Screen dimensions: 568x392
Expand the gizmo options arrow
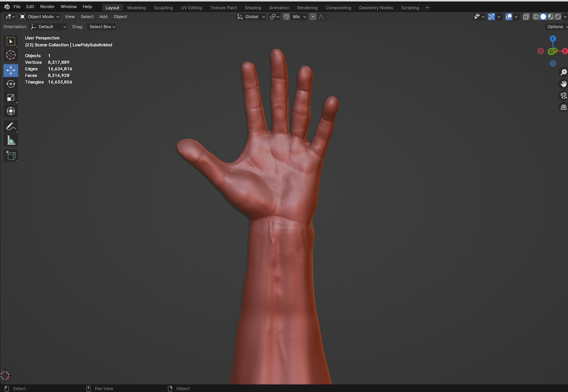pos(499,17)
